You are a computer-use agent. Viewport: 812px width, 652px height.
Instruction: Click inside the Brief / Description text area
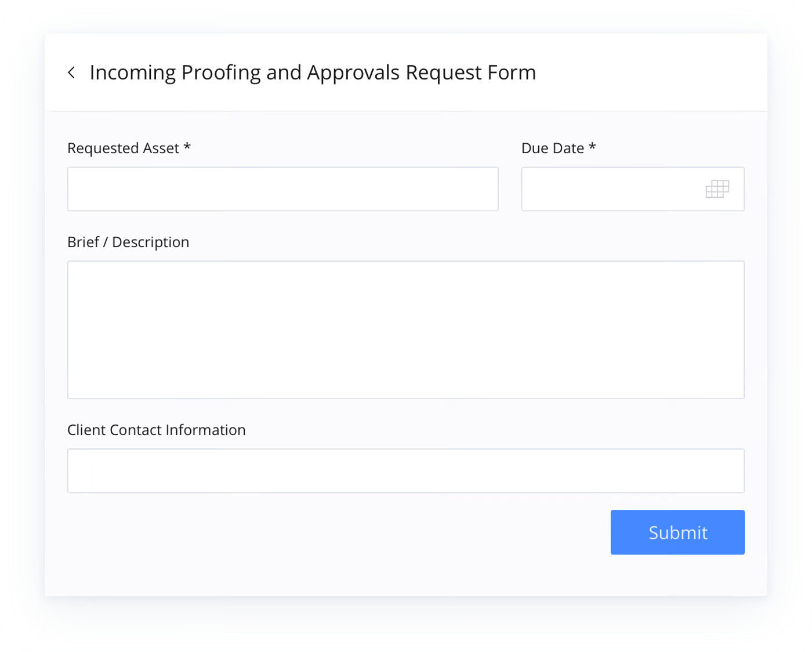pos(406,329)
